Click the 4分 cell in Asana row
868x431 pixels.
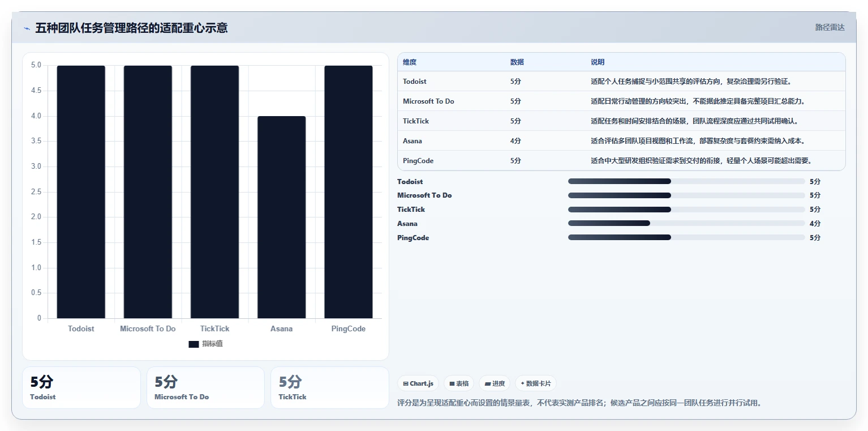pyautogui.click(x=515, y=141)
